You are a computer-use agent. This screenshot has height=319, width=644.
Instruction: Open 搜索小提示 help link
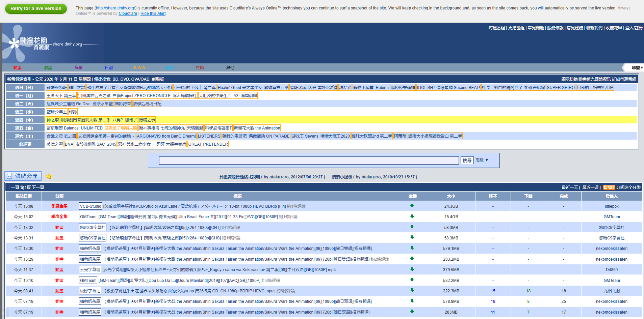click(x=374, y=177)
